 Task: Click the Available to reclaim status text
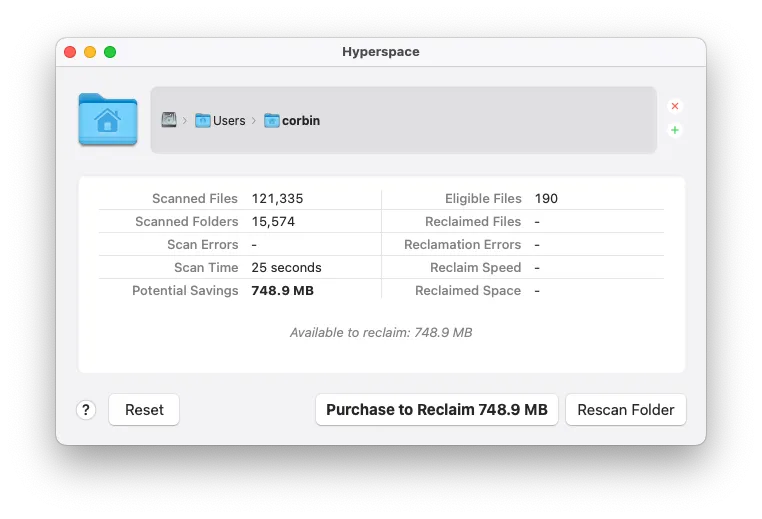(x=381, y=333)
